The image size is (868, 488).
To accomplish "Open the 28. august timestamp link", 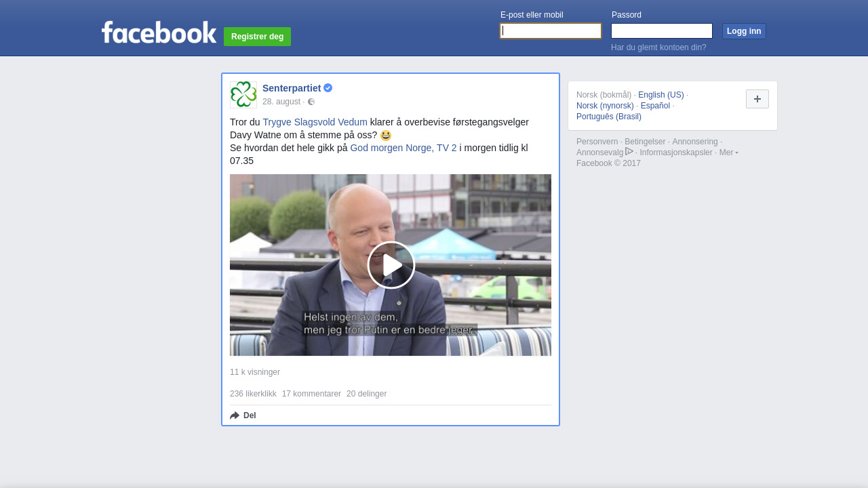I will tap(281, 102).
